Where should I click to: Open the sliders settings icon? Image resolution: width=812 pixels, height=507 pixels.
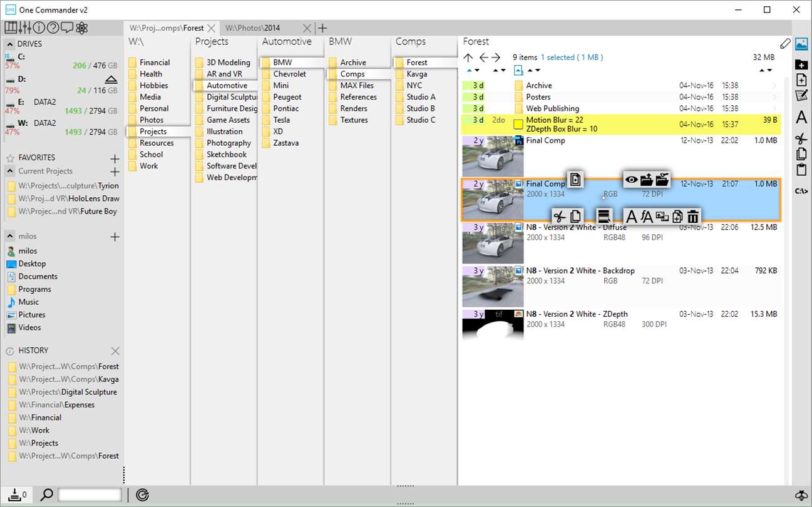(x=25, y=28)
